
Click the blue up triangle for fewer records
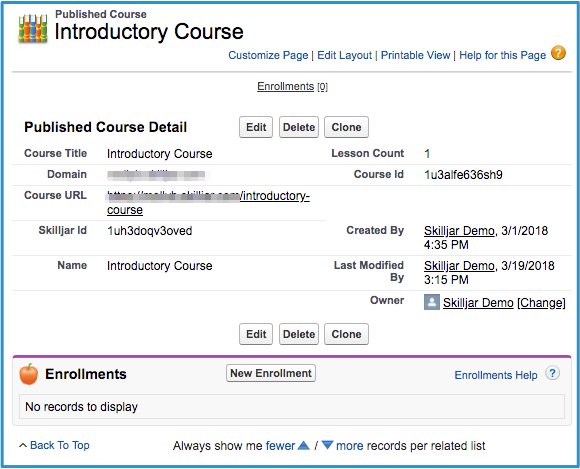(303, 445)
